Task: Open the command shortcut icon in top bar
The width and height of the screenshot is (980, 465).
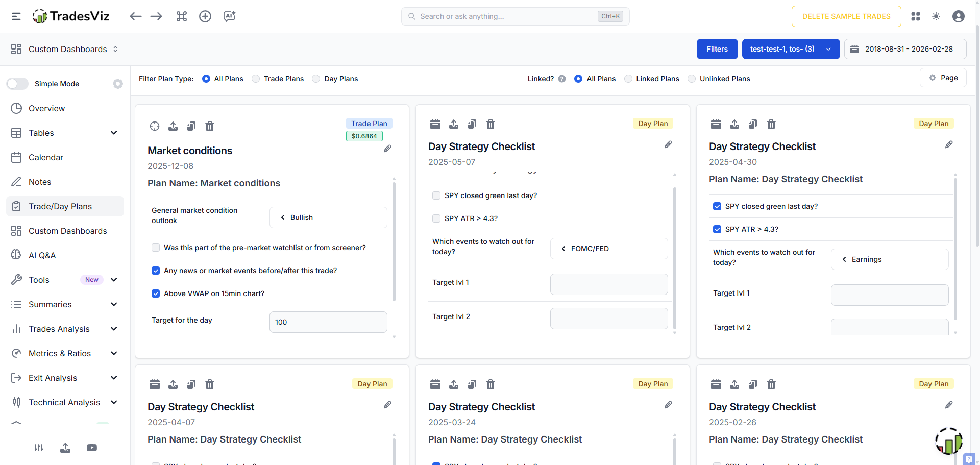Action: pyautogui.click(x=182, y=16)
